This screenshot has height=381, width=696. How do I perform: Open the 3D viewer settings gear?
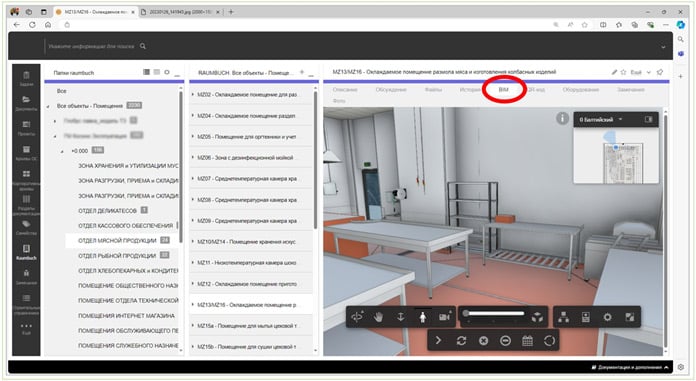click(x=607, y=317)
